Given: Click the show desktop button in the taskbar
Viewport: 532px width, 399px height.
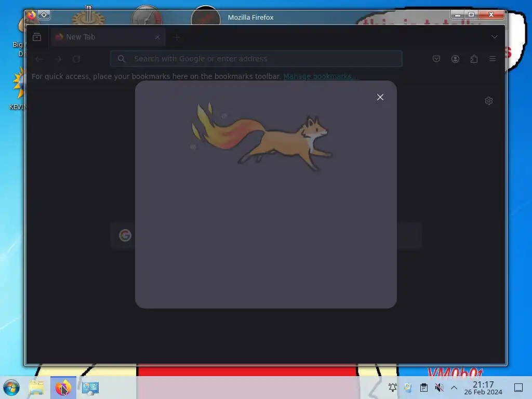Looking at the screenshot, I should (x=518, y=388).
